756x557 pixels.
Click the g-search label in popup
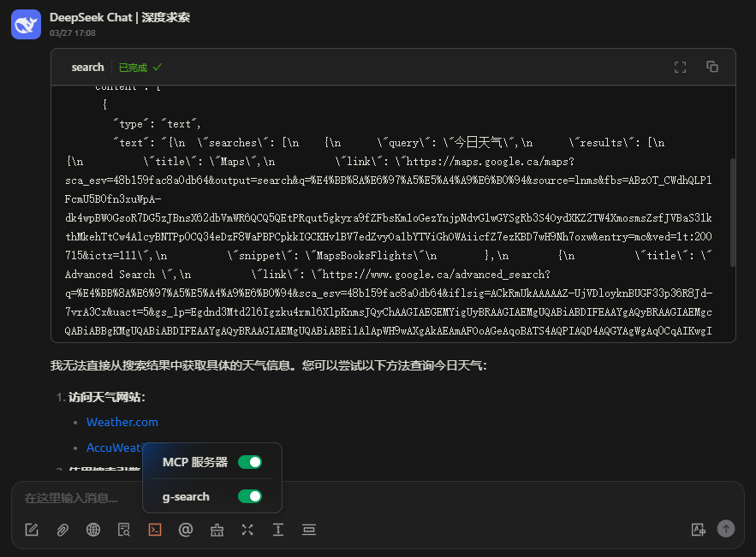click(186, 497)
